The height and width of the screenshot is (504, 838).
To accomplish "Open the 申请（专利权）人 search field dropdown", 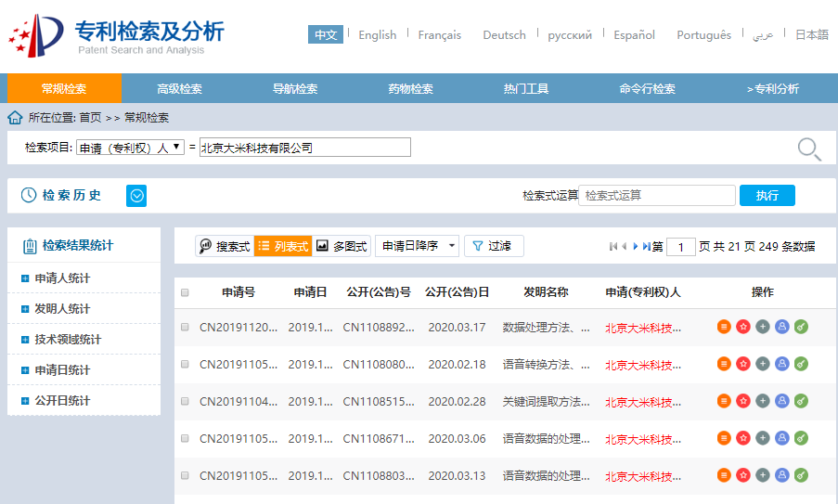I will [x=131, y=148].
